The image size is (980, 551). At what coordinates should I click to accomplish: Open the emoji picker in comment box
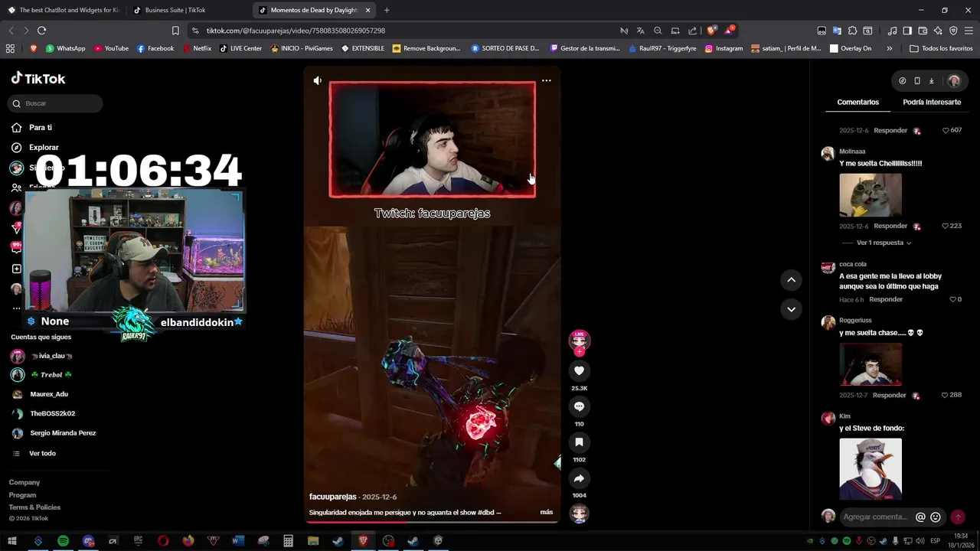pyautogui.click(x=935, y=517)
